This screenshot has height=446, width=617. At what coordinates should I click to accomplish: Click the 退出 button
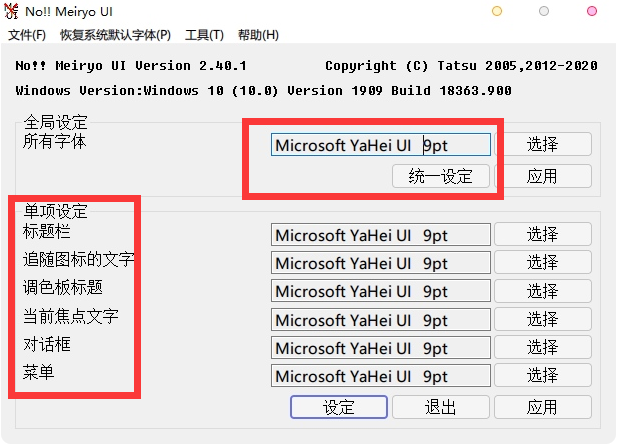click(x=441, y=407)
